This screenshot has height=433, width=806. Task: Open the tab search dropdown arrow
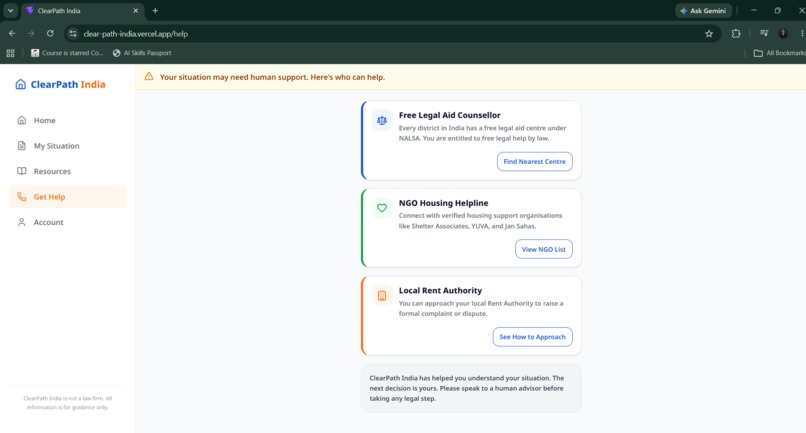10,11
